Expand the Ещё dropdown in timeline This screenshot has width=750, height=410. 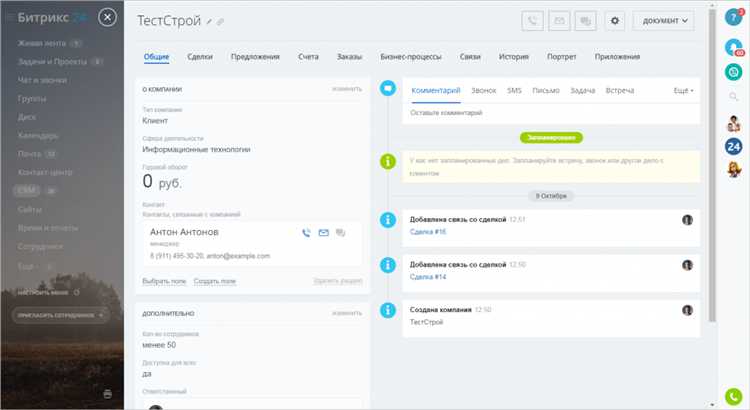(684, 91)
